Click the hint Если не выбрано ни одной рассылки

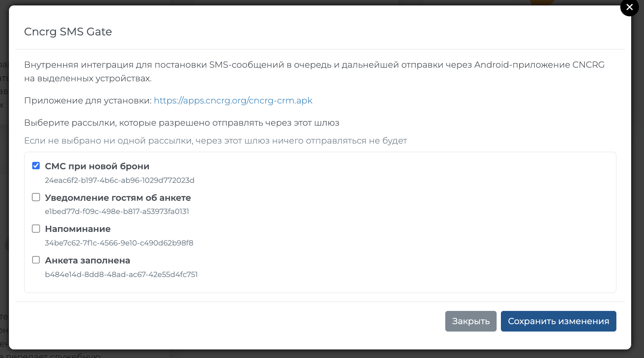click(215, 140)
